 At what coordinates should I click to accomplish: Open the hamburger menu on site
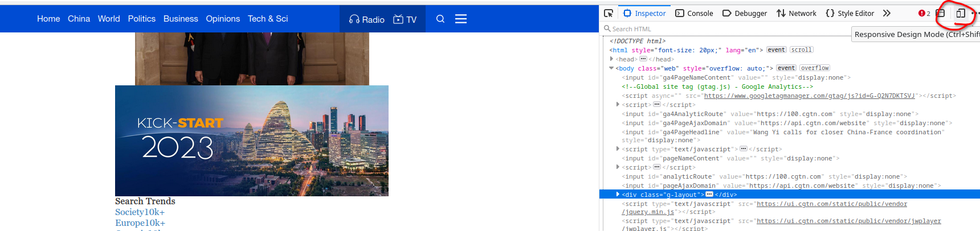tap(461, 19)
